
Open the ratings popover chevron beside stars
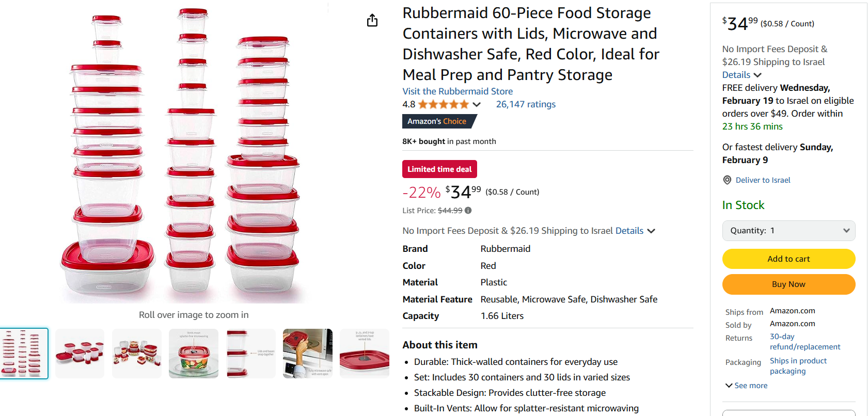click(x=477, y=104)
